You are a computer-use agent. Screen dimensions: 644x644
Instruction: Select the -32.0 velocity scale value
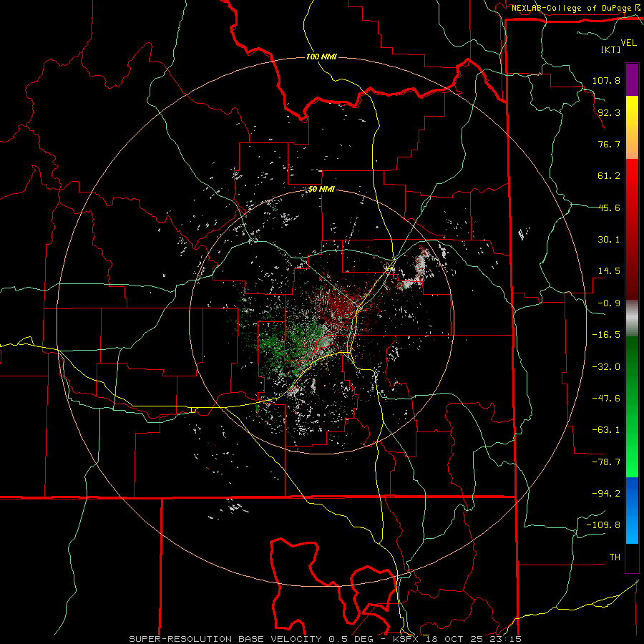coord(606,367)
